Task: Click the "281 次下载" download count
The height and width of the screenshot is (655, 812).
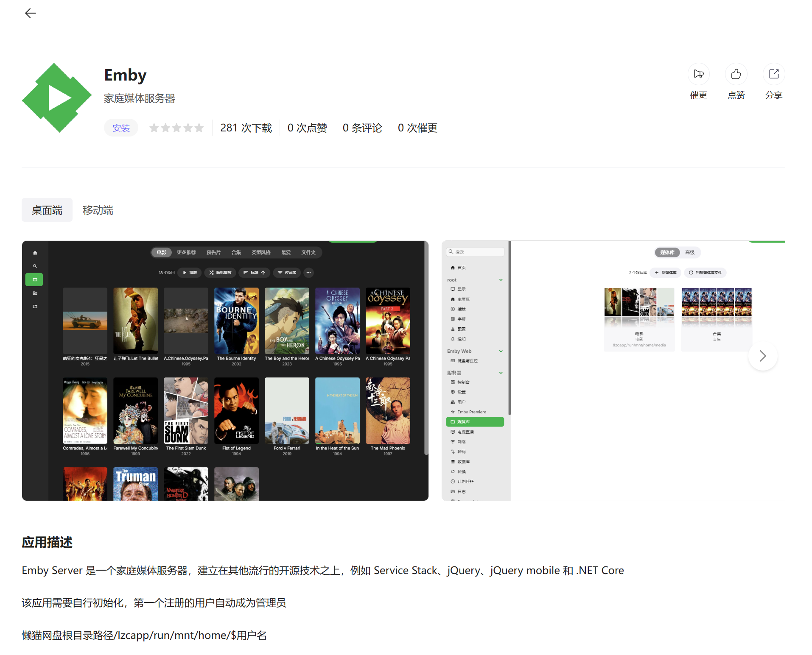Action: (246, 128)
